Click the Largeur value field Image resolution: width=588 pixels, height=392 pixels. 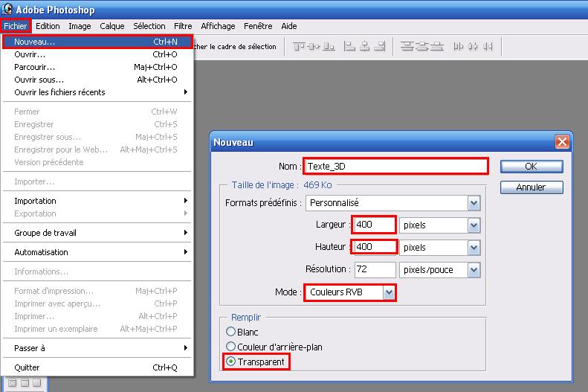tap(374, 225)
